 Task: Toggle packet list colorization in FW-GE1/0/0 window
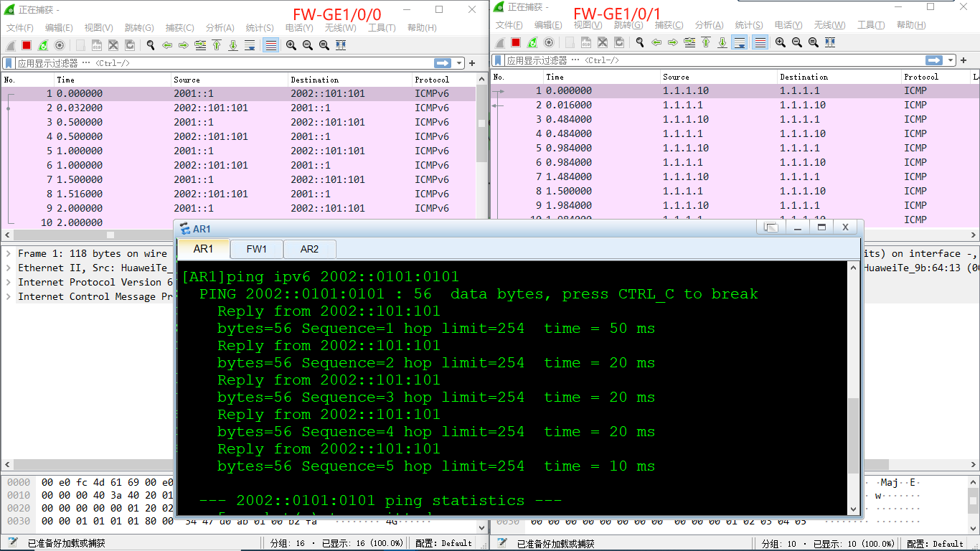270,45
